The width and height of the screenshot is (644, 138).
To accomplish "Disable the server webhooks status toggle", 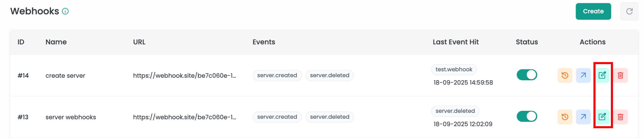I will (x=527, y=116).
